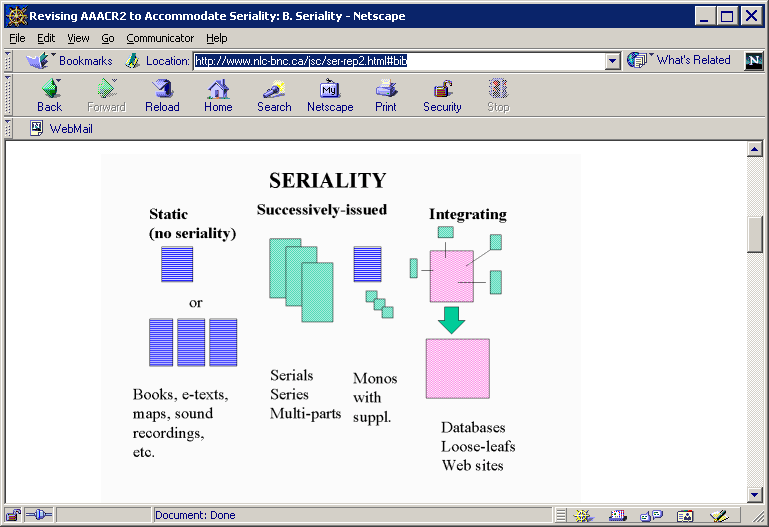Go to the Home page
Image resolution: width=769 pixels, height=527 pixels.
218,96
